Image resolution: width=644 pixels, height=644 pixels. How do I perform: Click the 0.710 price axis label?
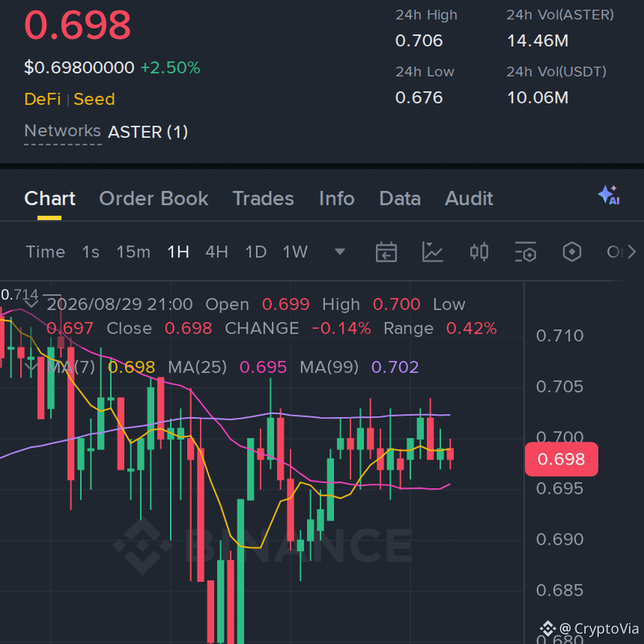[560, 336]
